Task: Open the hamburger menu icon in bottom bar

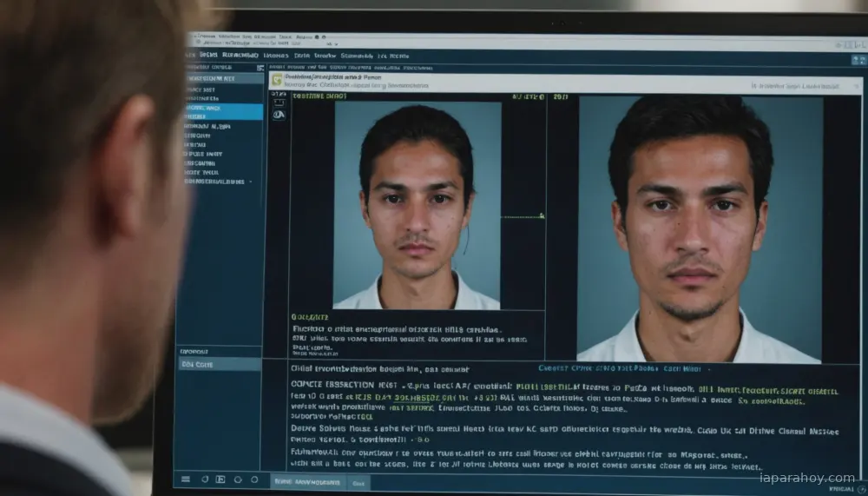Action: coord(186,479)
